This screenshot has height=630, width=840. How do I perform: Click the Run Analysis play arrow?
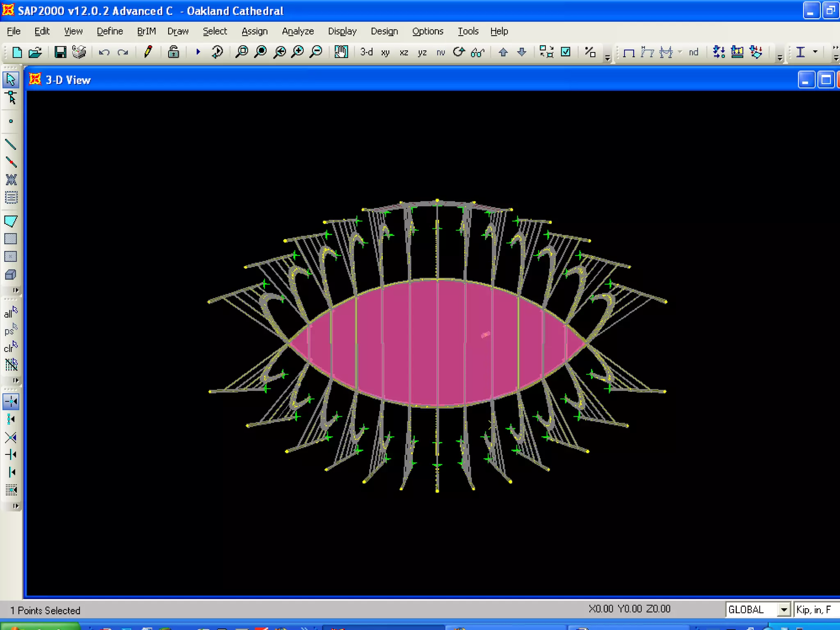[x=198, y=52]
